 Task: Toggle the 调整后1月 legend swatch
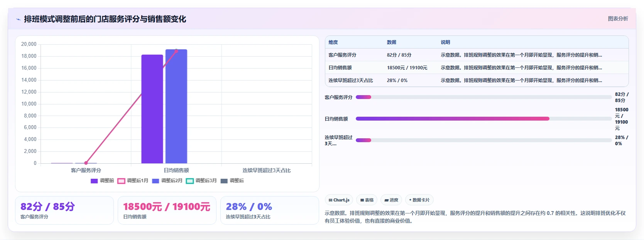tap(121, 181)
